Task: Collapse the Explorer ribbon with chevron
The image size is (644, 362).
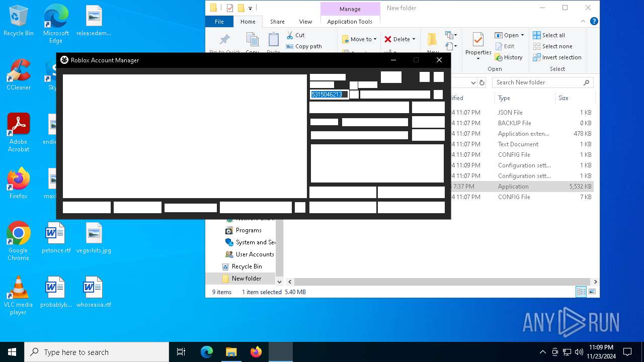Action: (584, 22)
